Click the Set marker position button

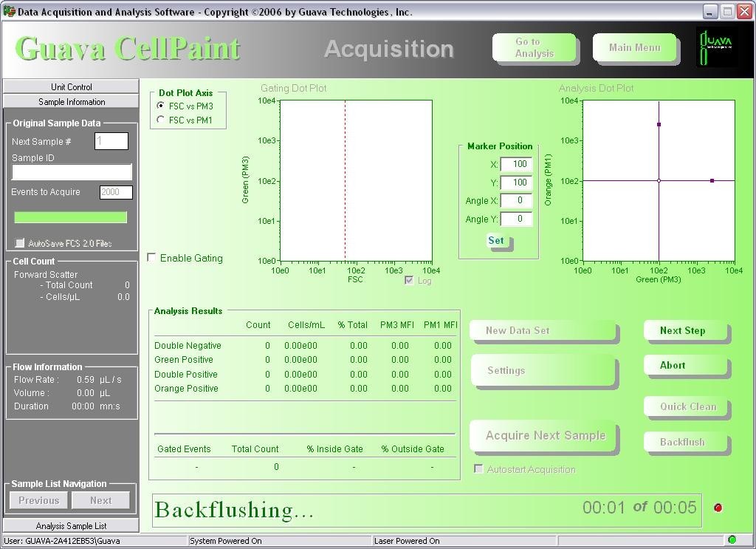tap(497, 240)
